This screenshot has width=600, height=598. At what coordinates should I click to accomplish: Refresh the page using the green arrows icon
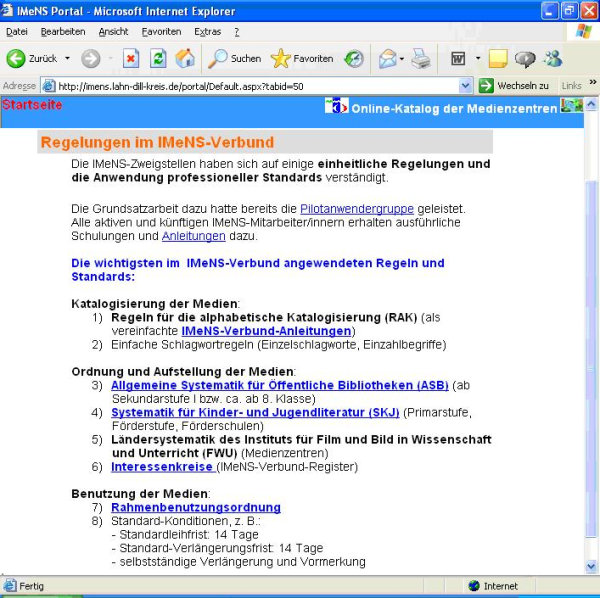(x=158, y=59)
